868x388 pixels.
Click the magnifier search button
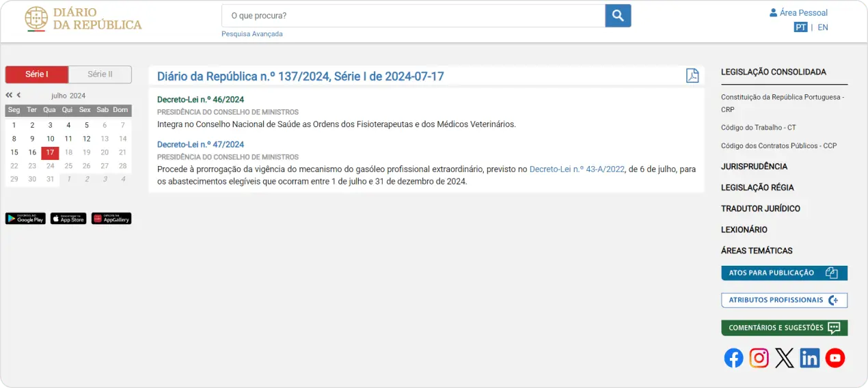[x=618, y=16]
